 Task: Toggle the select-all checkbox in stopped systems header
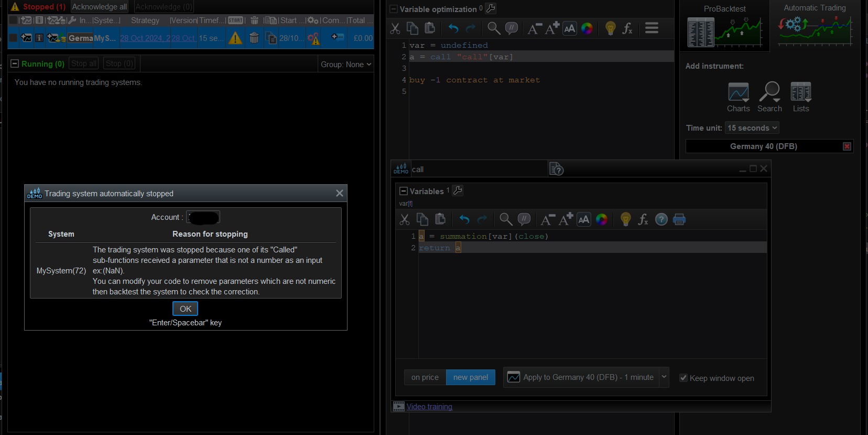click(x=13, y=20)
